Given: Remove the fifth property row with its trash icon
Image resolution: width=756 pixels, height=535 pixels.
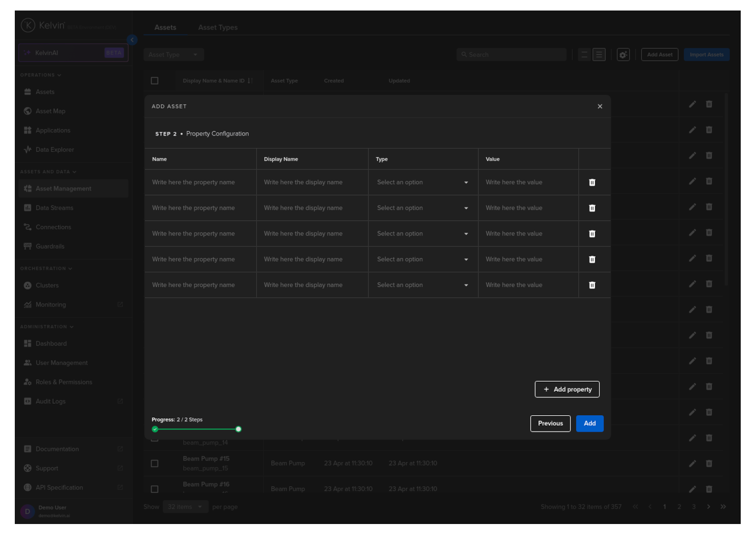Looking at the screenshot, I should click(592, 285).
